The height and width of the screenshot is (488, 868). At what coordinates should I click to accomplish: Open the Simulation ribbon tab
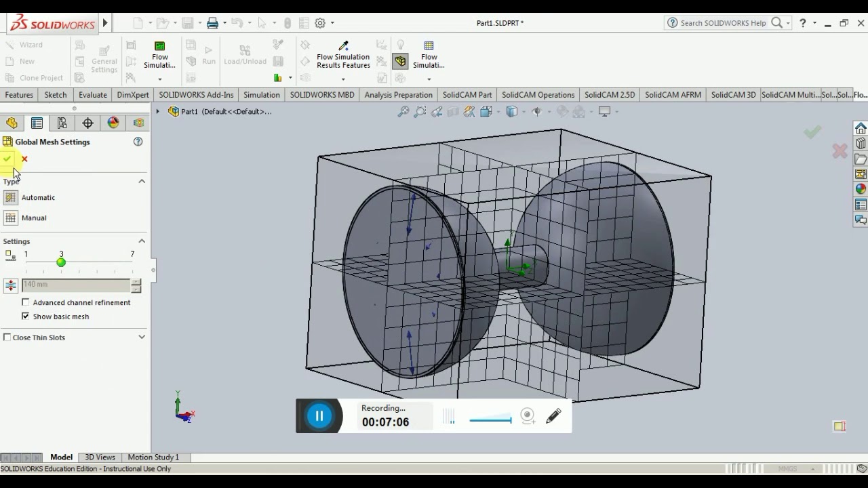coord(262,95)
